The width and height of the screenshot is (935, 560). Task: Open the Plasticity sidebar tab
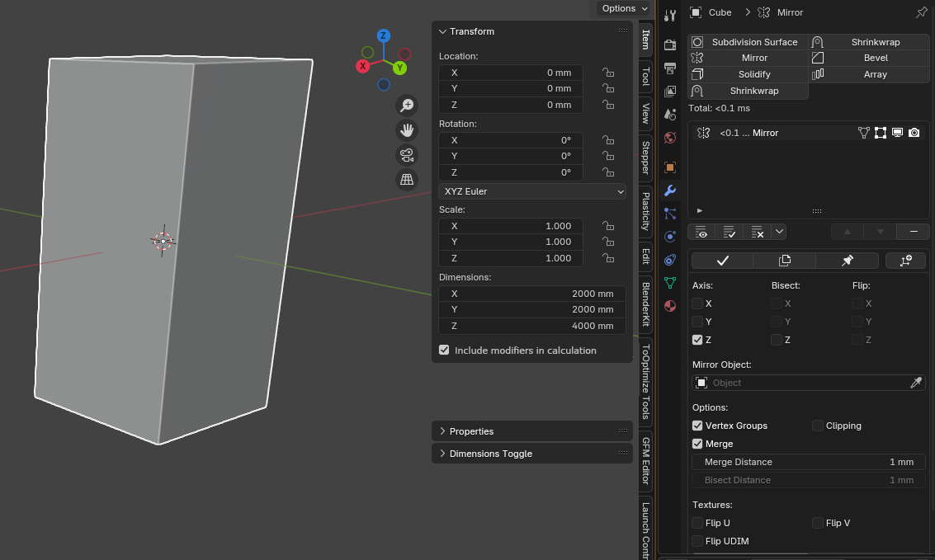pyautogui.click(x=645, y=211)
